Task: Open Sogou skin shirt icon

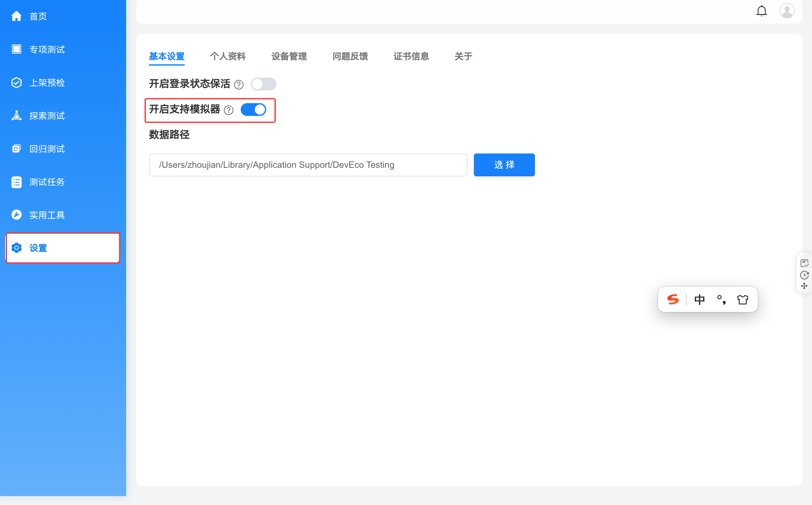Action: pos(742,300)
